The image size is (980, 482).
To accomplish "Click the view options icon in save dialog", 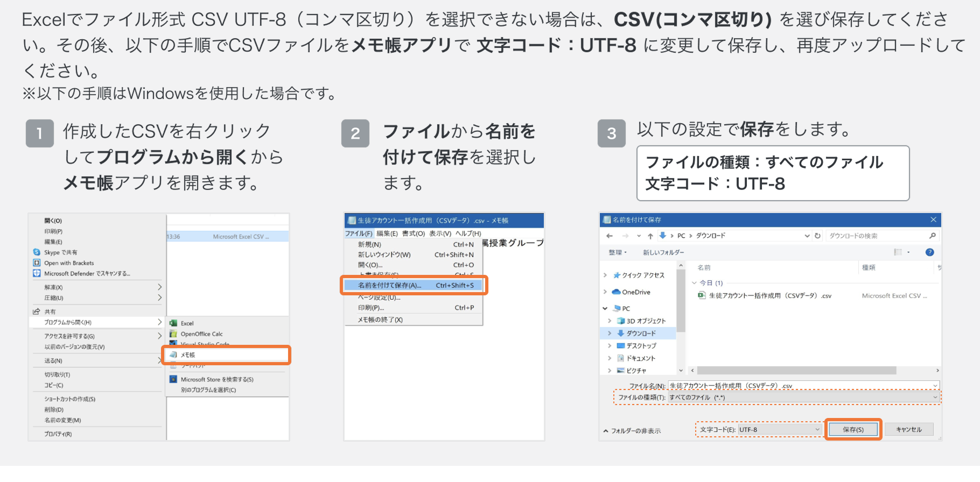I will (x=898, y=252).
